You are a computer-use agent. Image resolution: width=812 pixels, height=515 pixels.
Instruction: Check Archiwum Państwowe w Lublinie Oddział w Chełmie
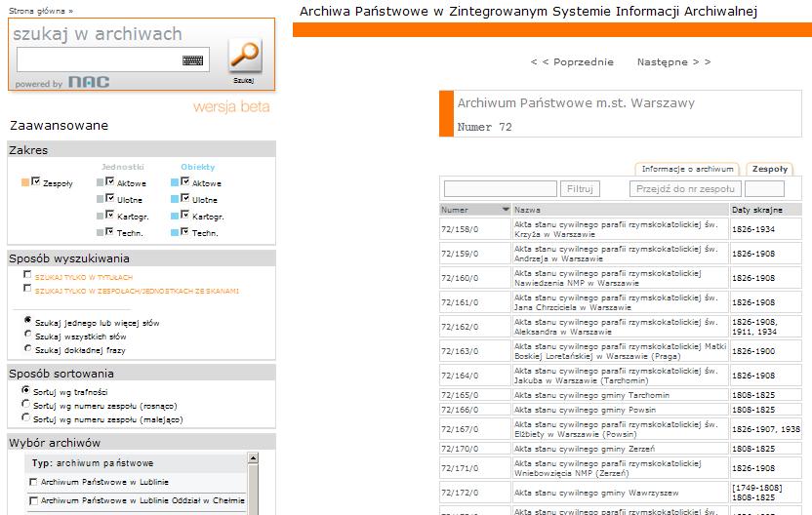pyautogui.click(x=33, y=500)
